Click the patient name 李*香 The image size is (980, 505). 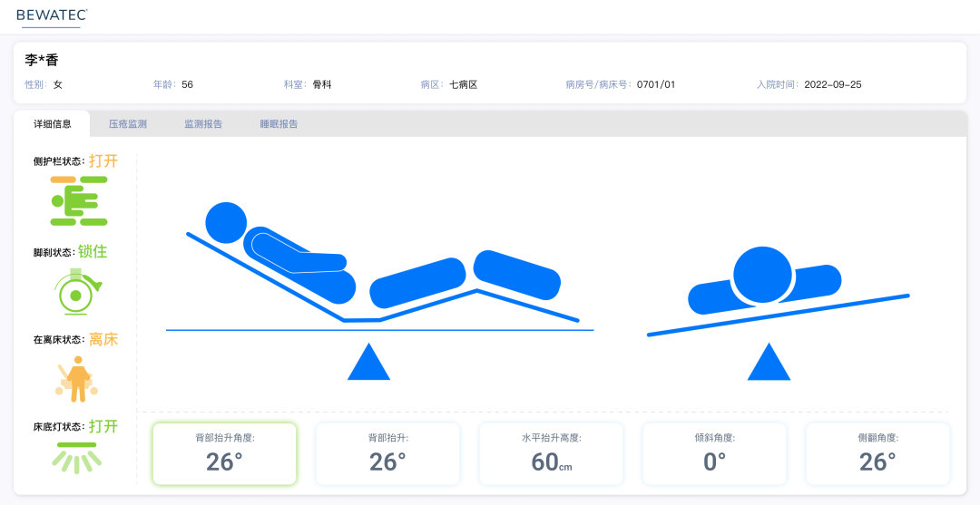click(x=42, y=61)
